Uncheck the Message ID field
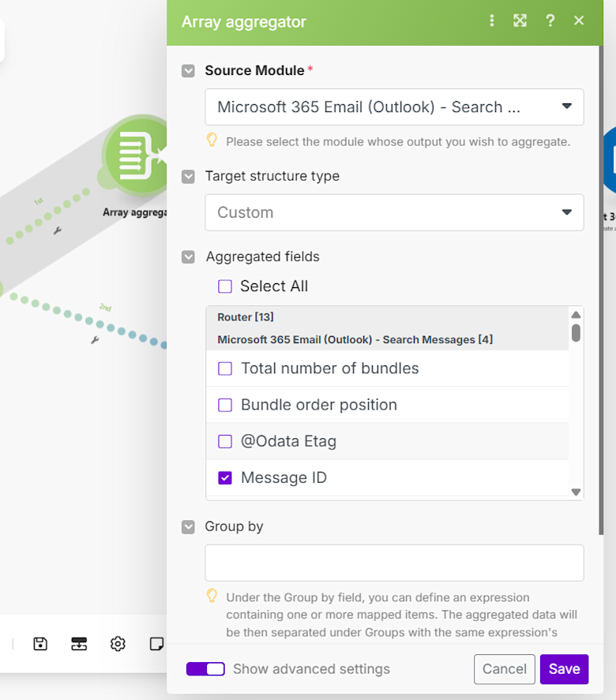Screen dimensions: 616x700 pyautogui.click(x=225, y=477)
